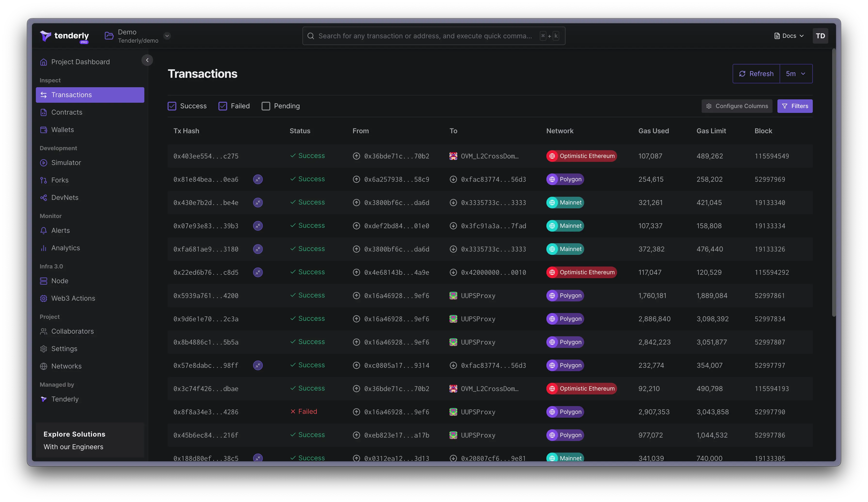This screenshot has width=868, height=502.
Task: Click the Gas Used column header
Action: tap(653, 131)
